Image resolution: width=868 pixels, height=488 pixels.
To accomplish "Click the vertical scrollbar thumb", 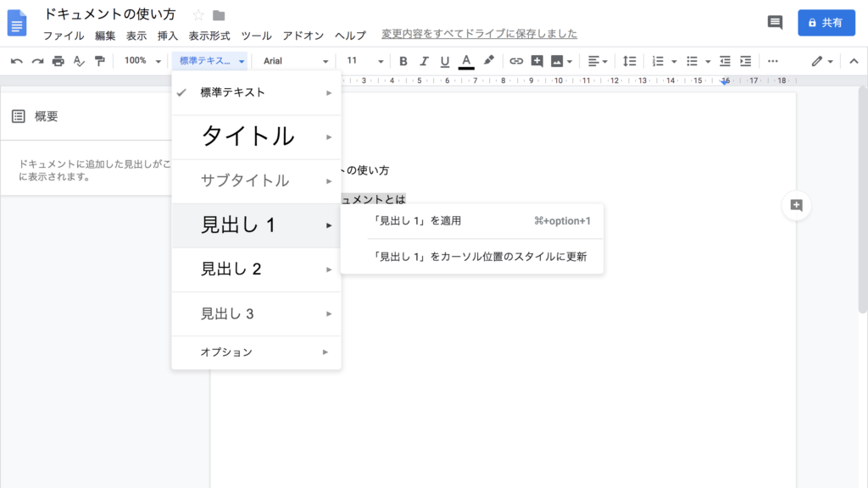I will pos(862,200).
